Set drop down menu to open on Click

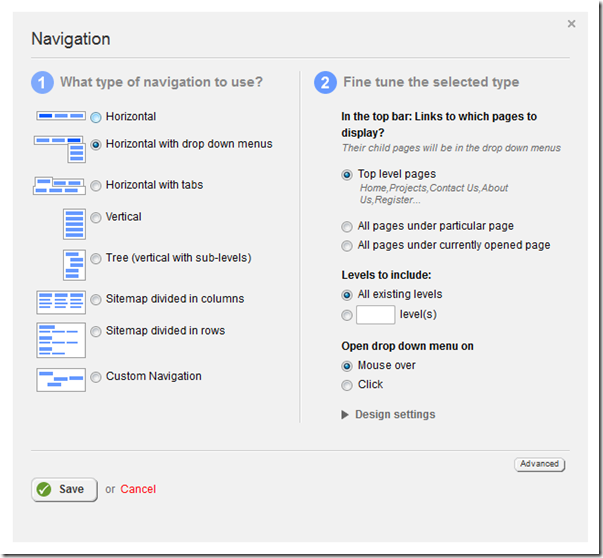pos(347,385)
